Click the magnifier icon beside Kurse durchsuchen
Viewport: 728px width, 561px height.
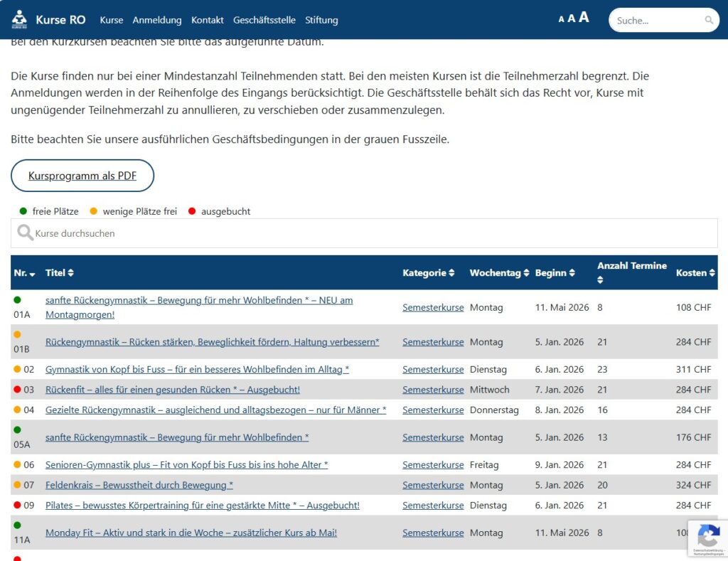tap(25, 233)
